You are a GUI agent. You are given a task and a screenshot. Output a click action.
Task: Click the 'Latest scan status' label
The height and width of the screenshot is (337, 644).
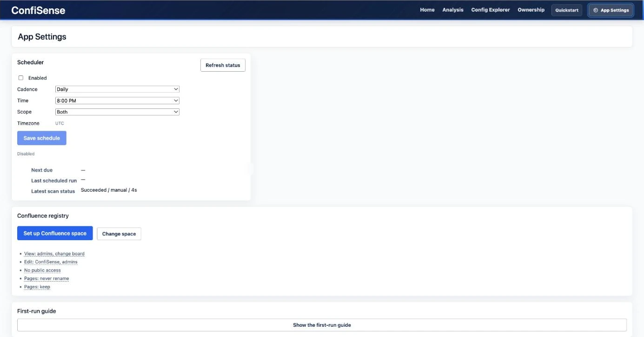[53, 191]
